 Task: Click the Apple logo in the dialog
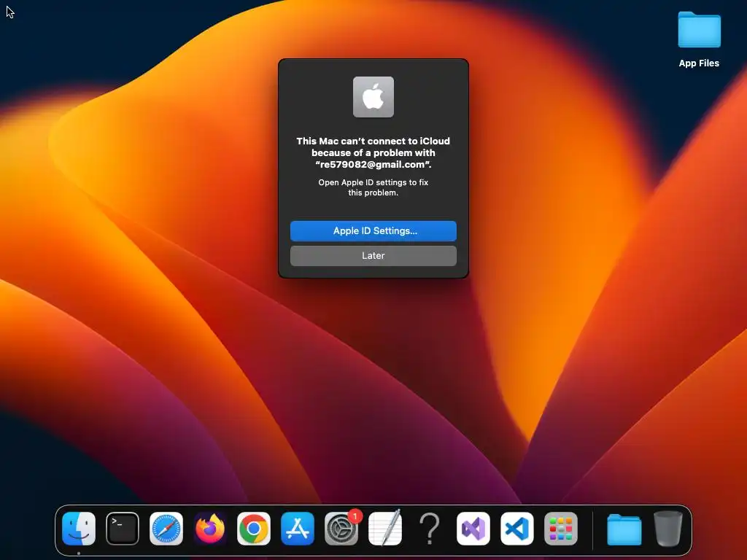point(373,97)
